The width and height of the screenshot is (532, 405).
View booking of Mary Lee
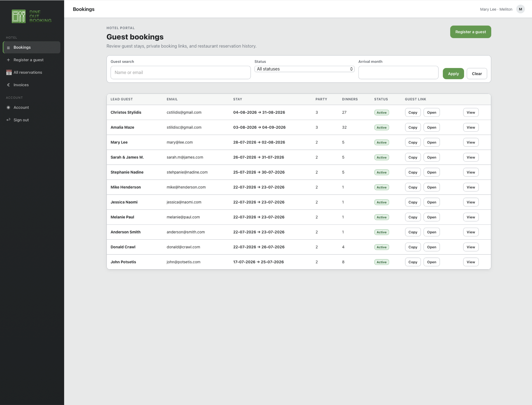click(x=471, y=142)
